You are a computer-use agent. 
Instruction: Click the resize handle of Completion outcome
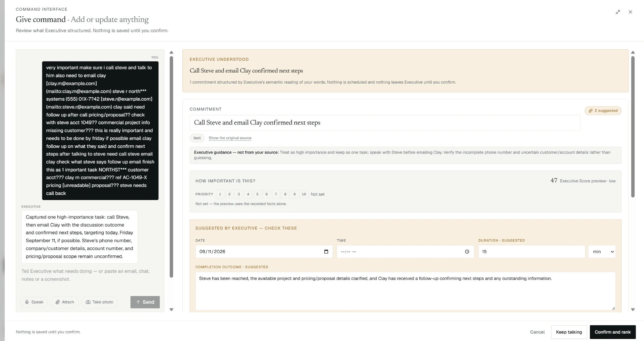coord(613,308)
